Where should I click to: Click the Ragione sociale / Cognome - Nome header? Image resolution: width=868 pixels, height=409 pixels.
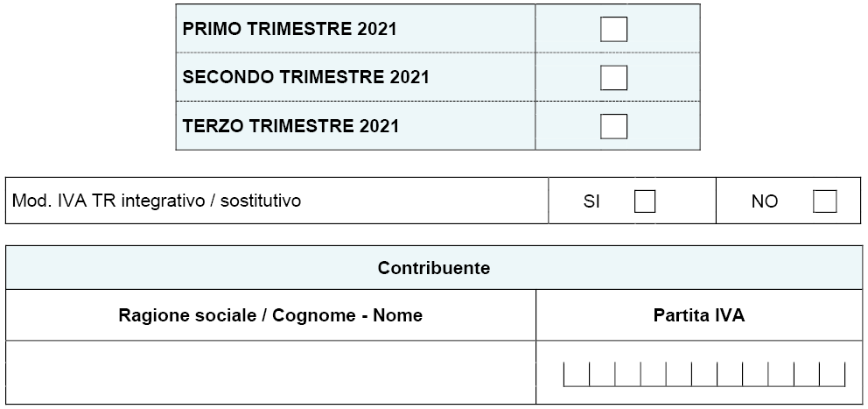point(270,315)
